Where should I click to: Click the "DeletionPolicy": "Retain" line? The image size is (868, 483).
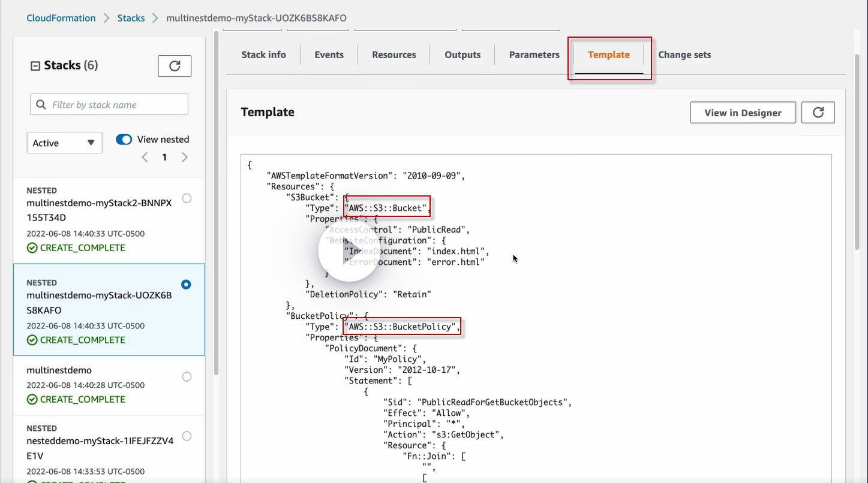pos(369,294)
